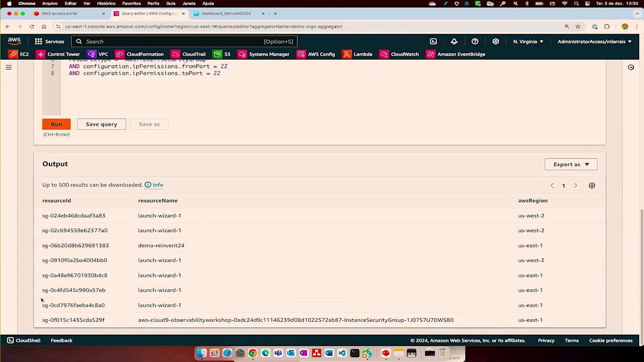The image size is (644, 362).
Task: Open EC2 favorites shortcut
Action: click(19, 54)
